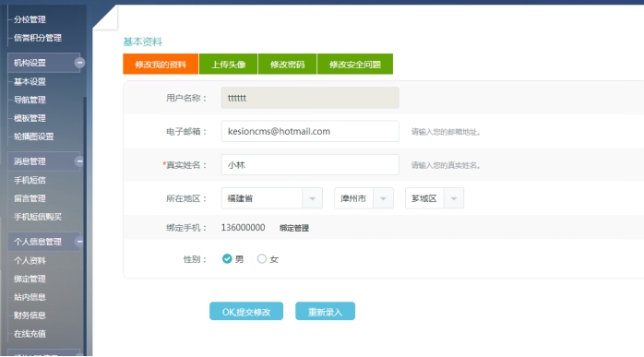
Task: Open the 漳州市 city dropdown
Action: (x=364, y=198)
